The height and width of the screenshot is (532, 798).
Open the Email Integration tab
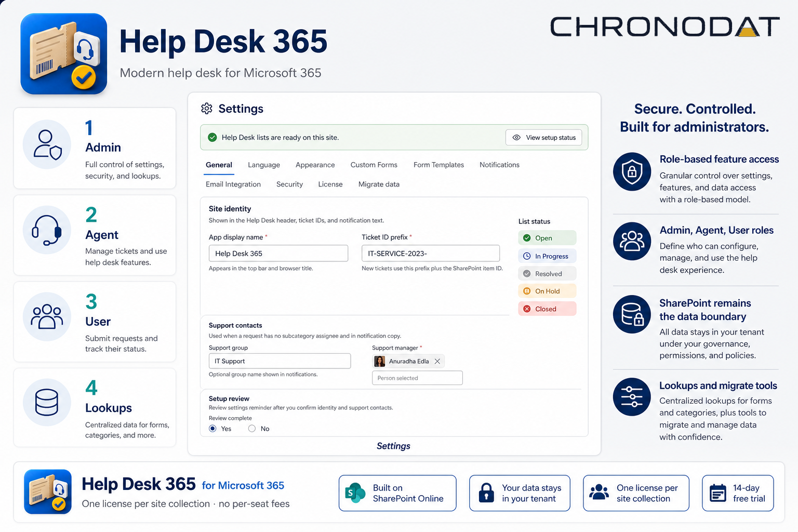tap(233, 184)
